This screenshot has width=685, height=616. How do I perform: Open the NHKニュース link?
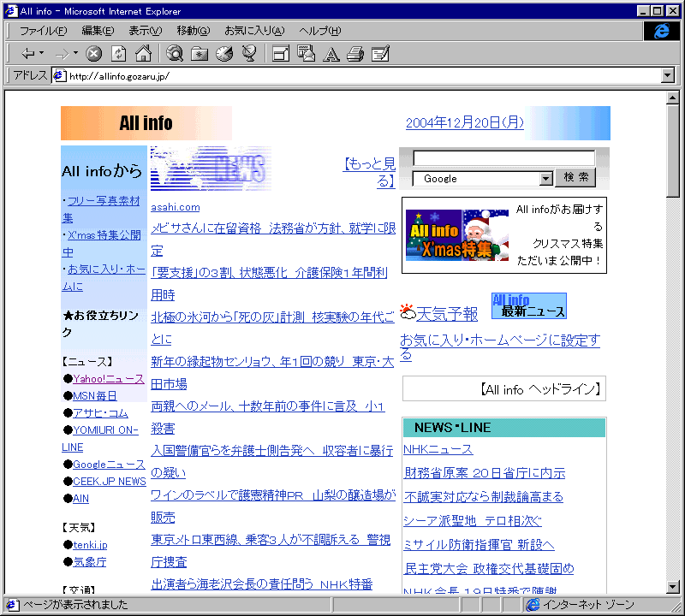(438, 449)
